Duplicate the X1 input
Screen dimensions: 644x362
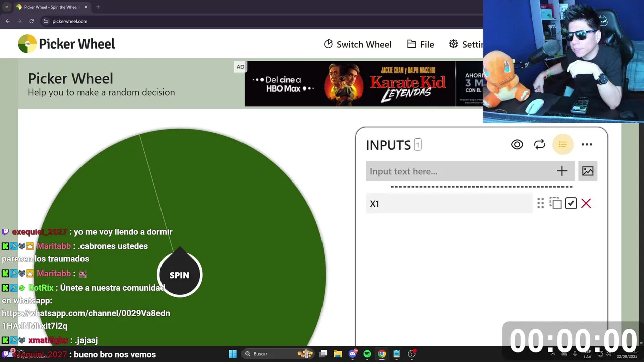point(555,203)
